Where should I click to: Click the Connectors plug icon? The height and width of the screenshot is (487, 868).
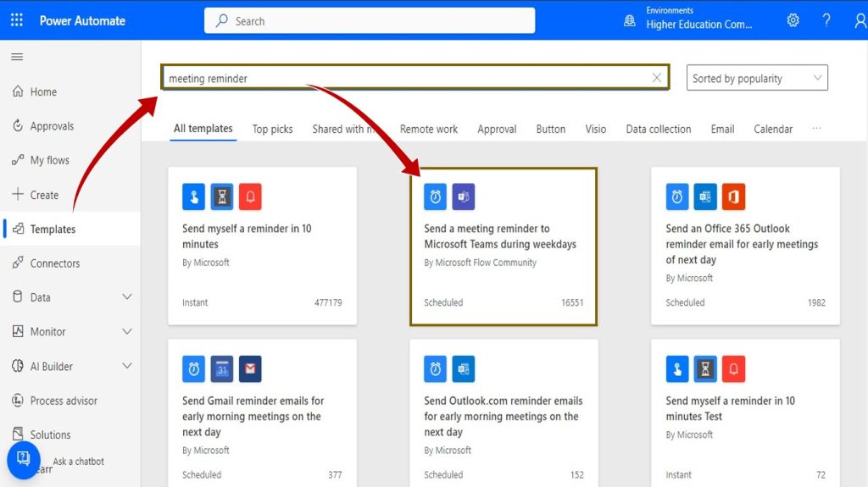pyautogui.click(x=18, y=263)
